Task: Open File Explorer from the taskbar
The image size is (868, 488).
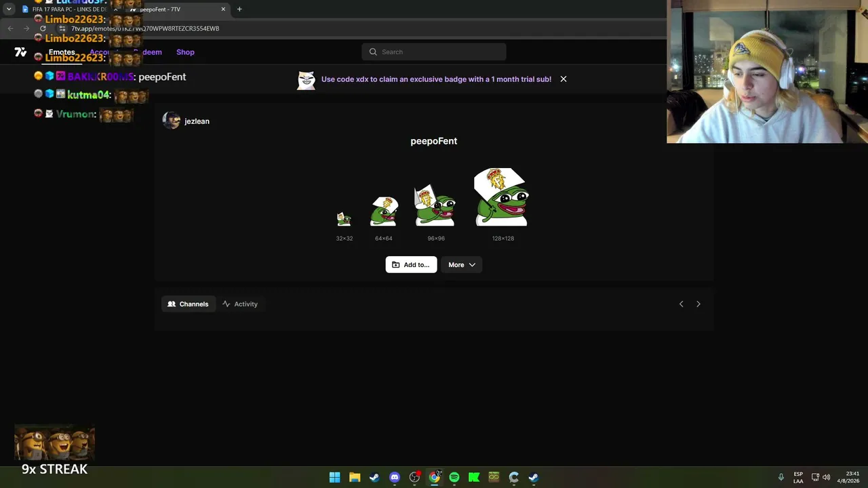Action: (x=355, y=477)
